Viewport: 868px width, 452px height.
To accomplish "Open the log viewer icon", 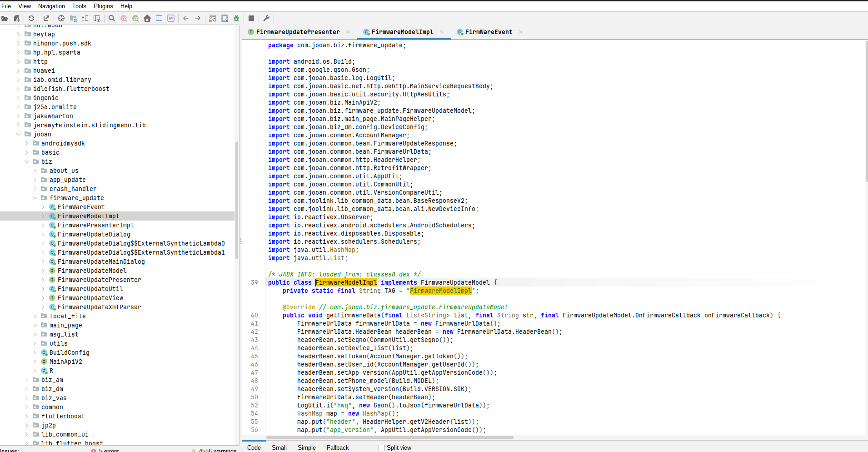I will pyautogui.click(x=251, y=19).
